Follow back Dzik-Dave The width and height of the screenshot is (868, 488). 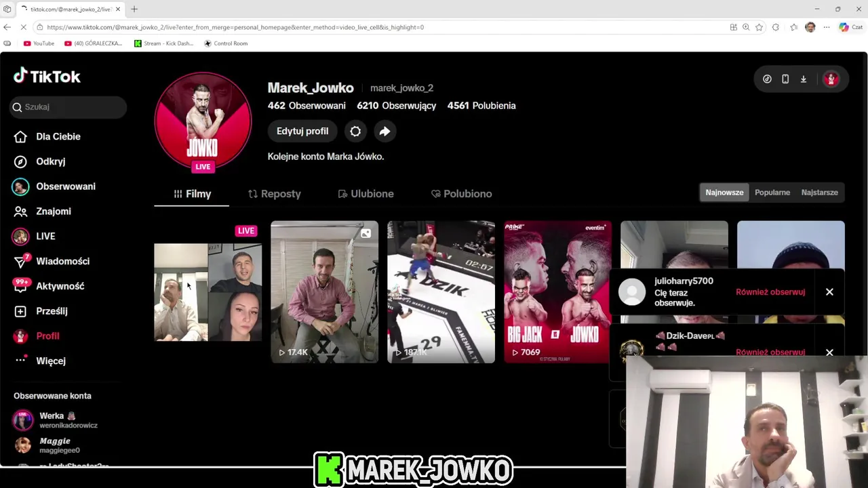770,352
